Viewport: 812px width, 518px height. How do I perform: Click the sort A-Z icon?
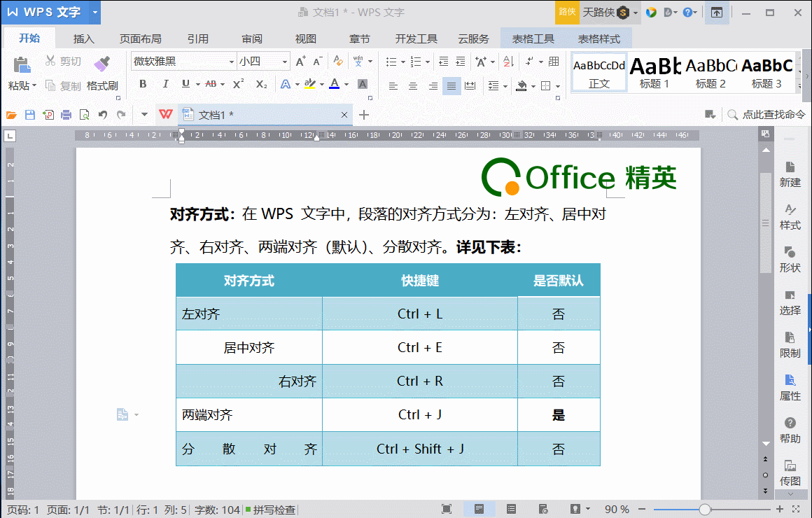point(508,62)
